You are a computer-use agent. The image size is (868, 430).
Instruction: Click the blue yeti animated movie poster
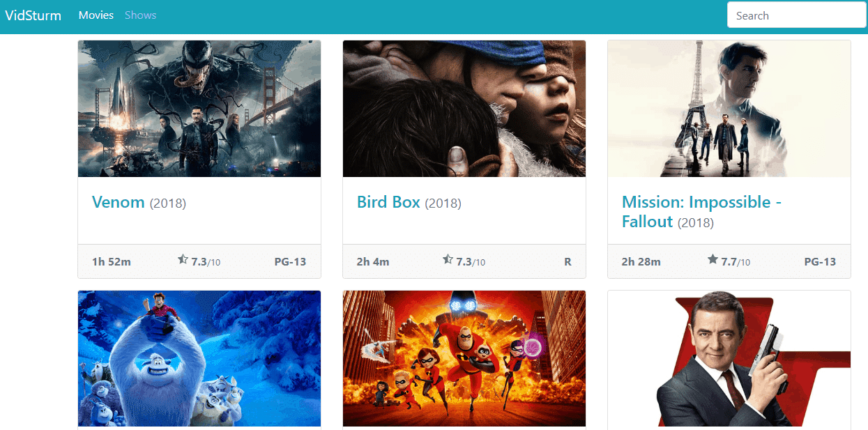coord(199,359)
